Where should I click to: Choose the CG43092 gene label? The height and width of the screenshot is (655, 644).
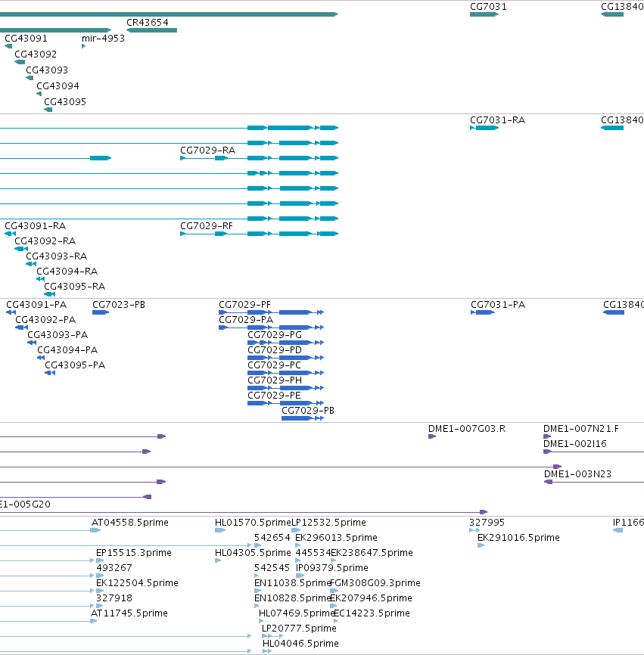(36, 54)
